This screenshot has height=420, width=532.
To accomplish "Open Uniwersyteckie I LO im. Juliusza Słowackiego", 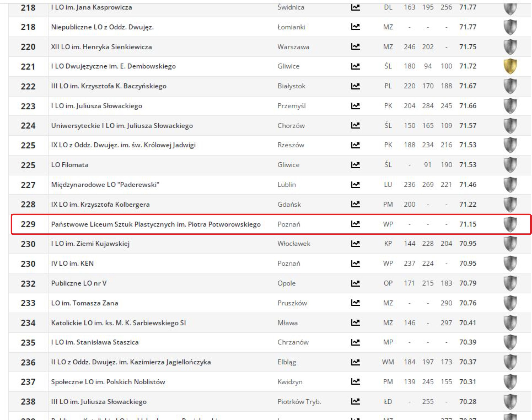I will pos(122,126).
